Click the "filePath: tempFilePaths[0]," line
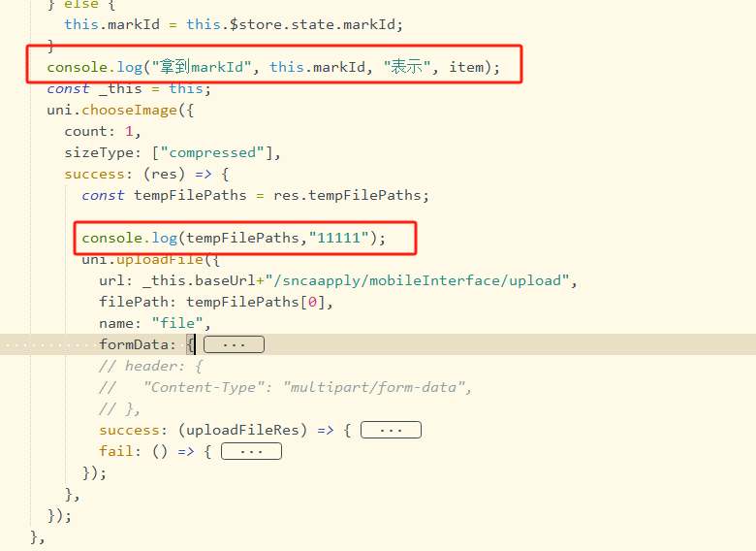This screenshot has width=756, height=551. pyautogui.click(x=216, y=302)
